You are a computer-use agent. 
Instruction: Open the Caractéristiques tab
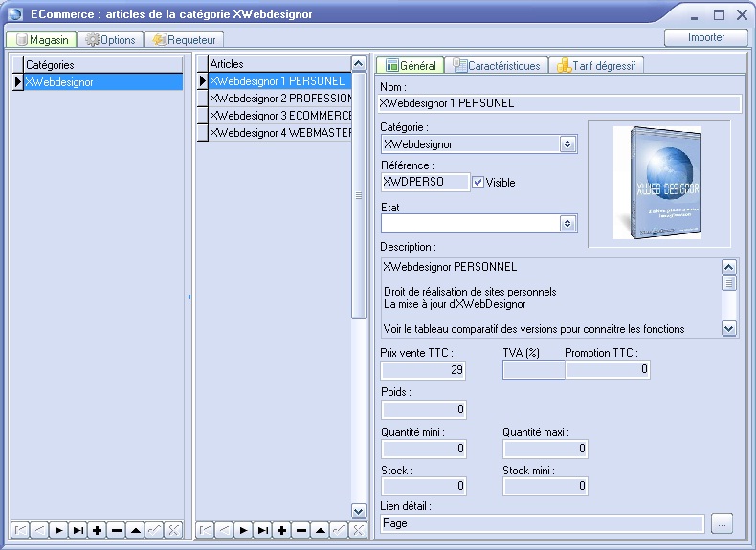(x=497, y=65)
